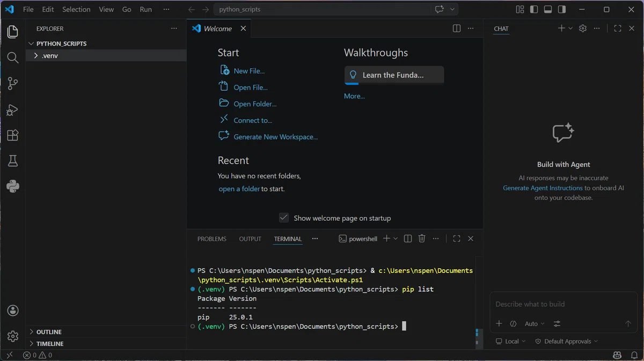644x361 pixels.
Task: Open new chat dropdown chevron
Action: click(x=570, y=28)
